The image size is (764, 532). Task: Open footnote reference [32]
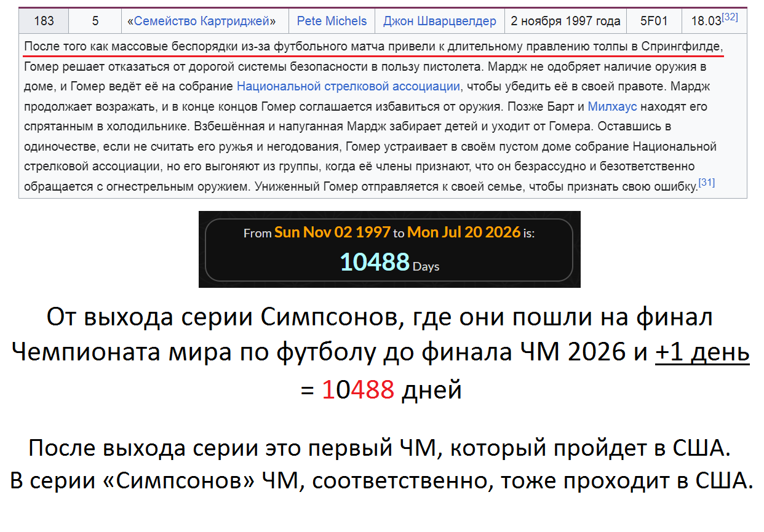pos(730,17)
